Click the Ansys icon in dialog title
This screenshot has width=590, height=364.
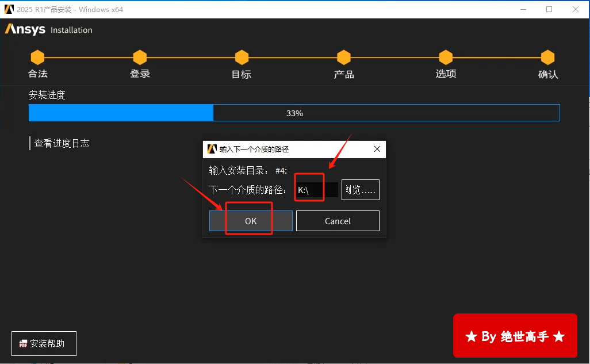212,149
